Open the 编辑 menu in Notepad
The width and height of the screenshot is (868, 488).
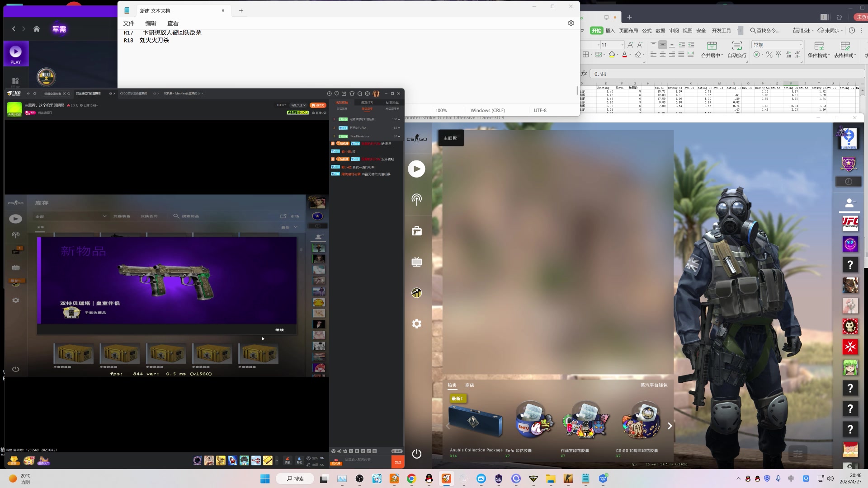151,23
